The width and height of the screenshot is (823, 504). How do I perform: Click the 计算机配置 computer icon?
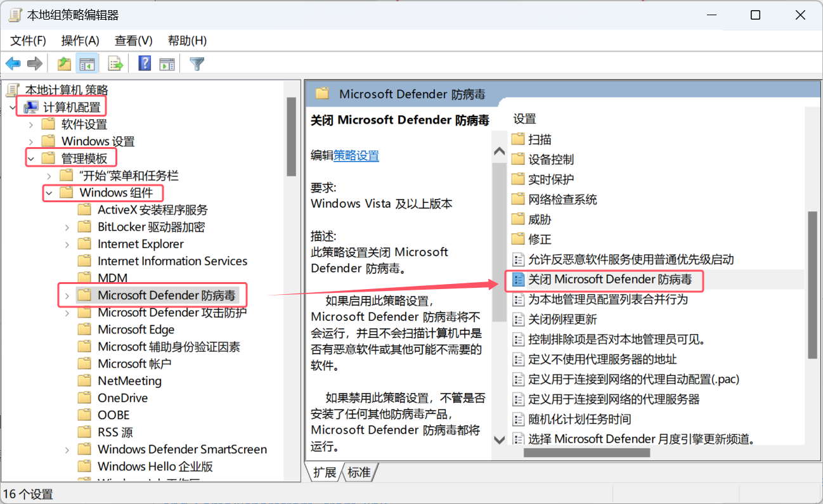[31, 107]
